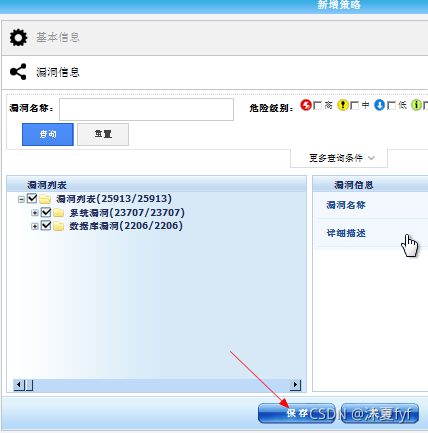Viewport: 428px width, 433px height.
Task: Click the blue 查询 button
Action: (48, 134)
